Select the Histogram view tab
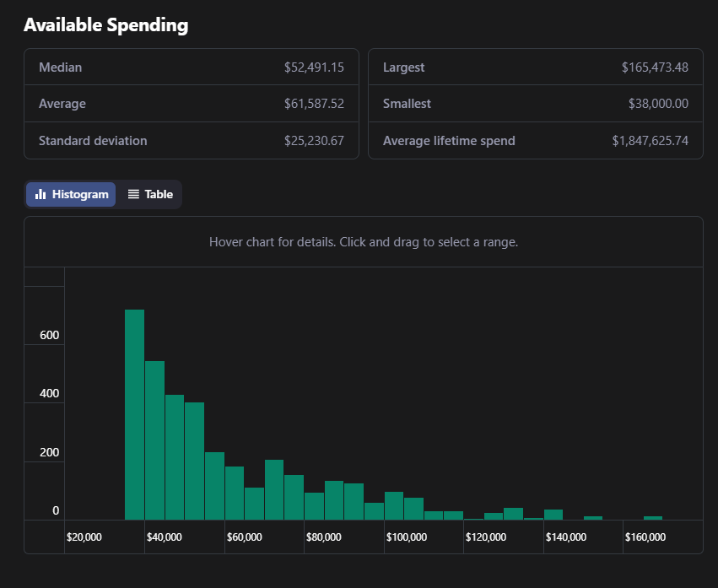This screenshot has width=718, height=588. [x=72, y=195]
